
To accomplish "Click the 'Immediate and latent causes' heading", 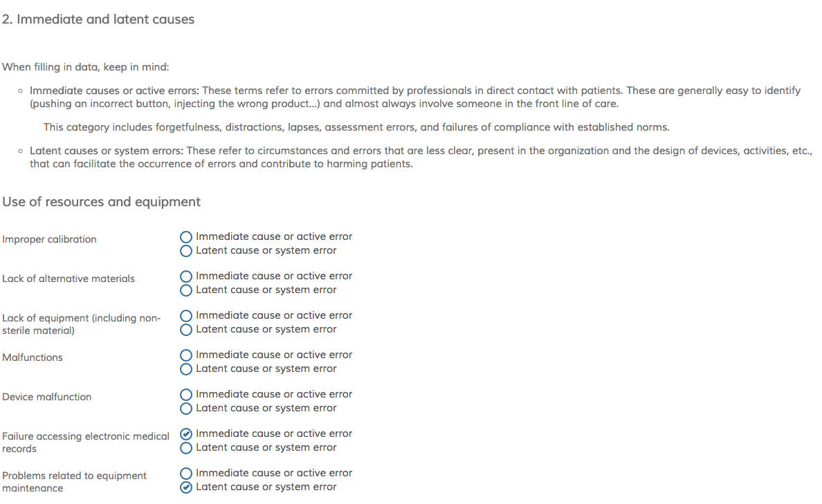I will coord(98,19).
